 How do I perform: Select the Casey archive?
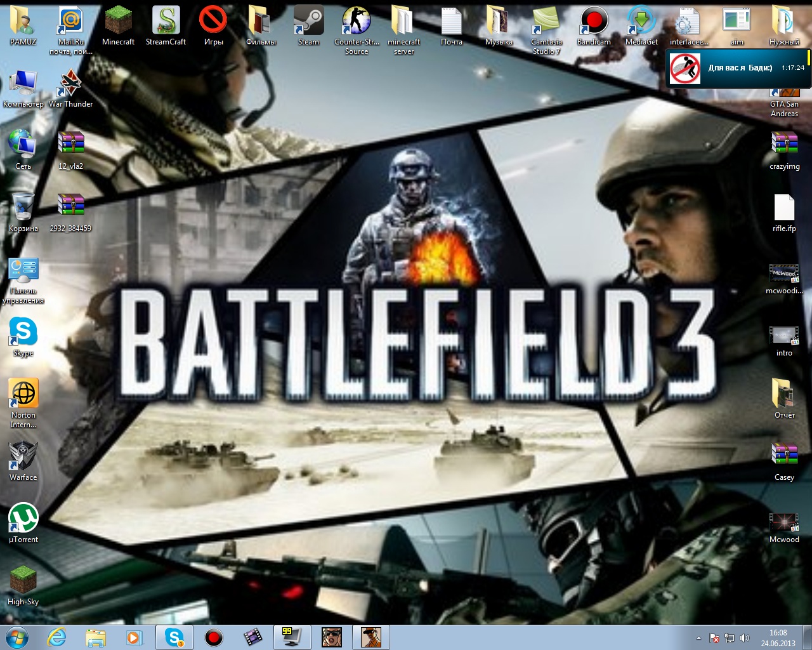pyautogui.click(x=784, y=461)
